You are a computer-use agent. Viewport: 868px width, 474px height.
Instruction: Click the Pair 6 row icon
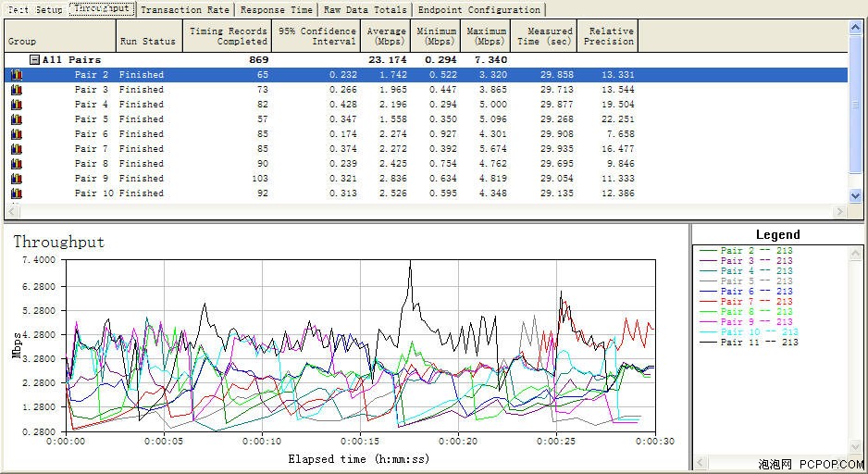point(16,134)
